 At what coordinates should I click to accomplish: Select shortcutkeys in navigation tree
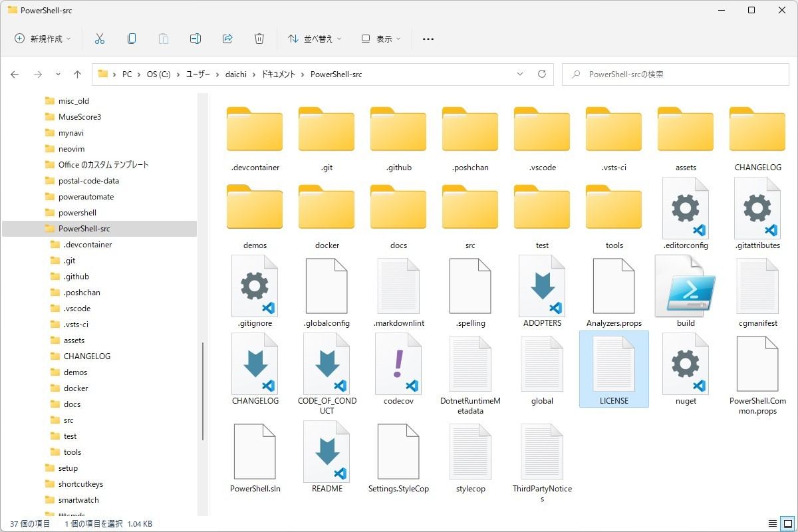(x=80, y=484)
